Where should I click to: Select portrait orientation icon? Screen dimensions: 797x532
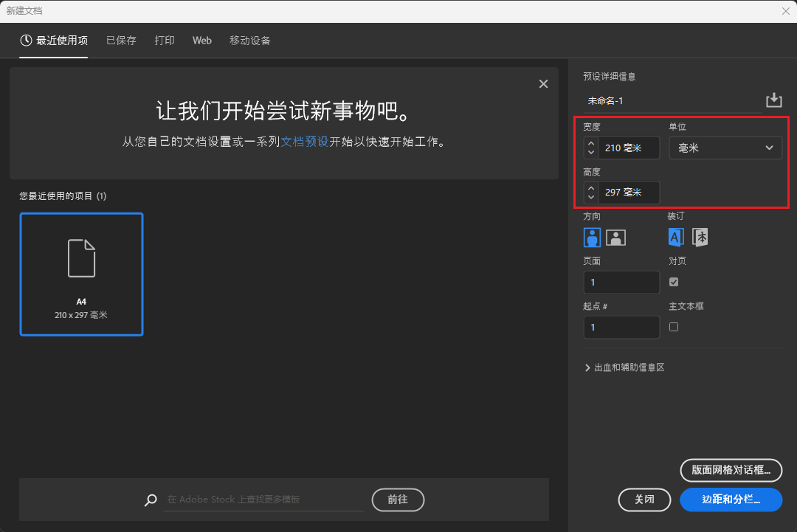[592, 237]
